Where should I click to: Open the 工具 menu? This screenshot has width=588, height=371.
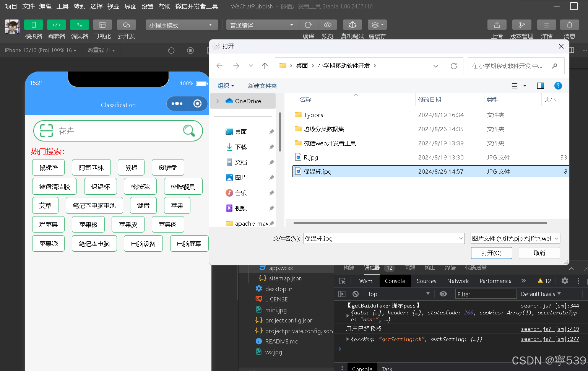coord(63,6)
